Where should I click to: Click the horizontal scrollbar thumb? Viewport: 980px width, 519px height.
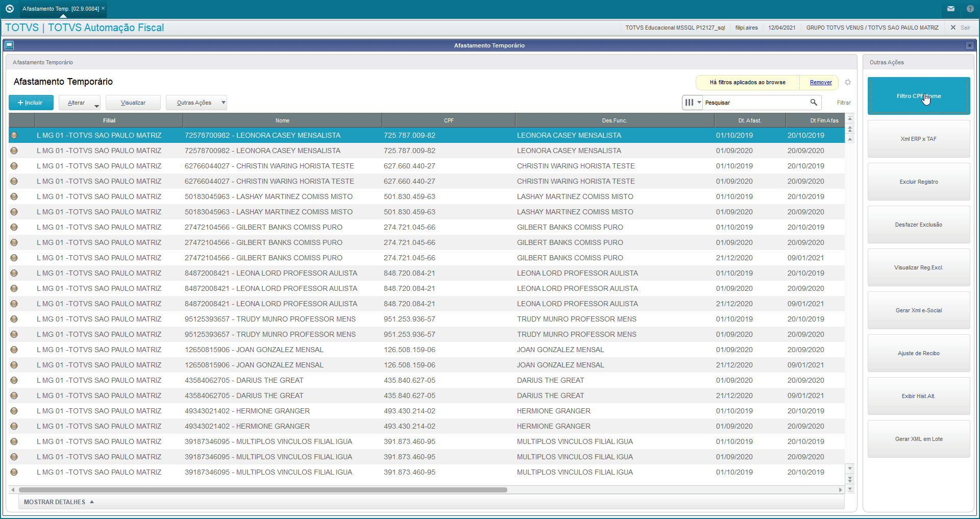[x=263, y=490]
